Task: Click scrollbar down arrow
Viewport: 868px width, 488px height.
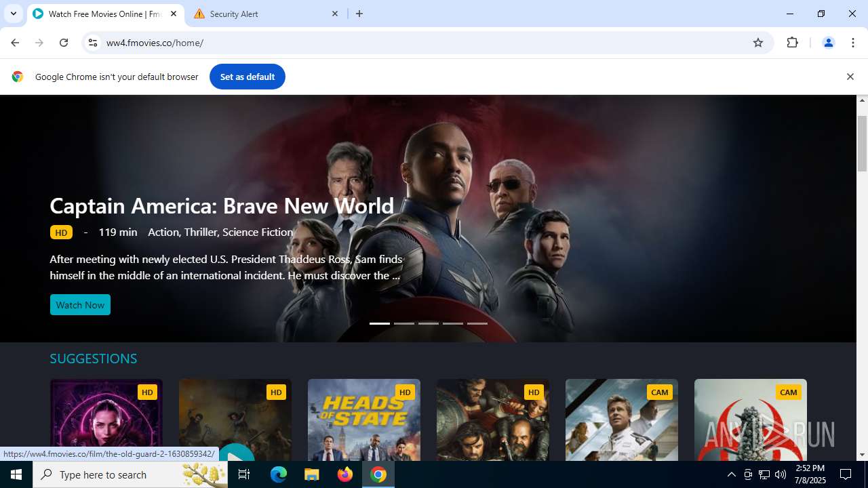Action: (862, 455)
